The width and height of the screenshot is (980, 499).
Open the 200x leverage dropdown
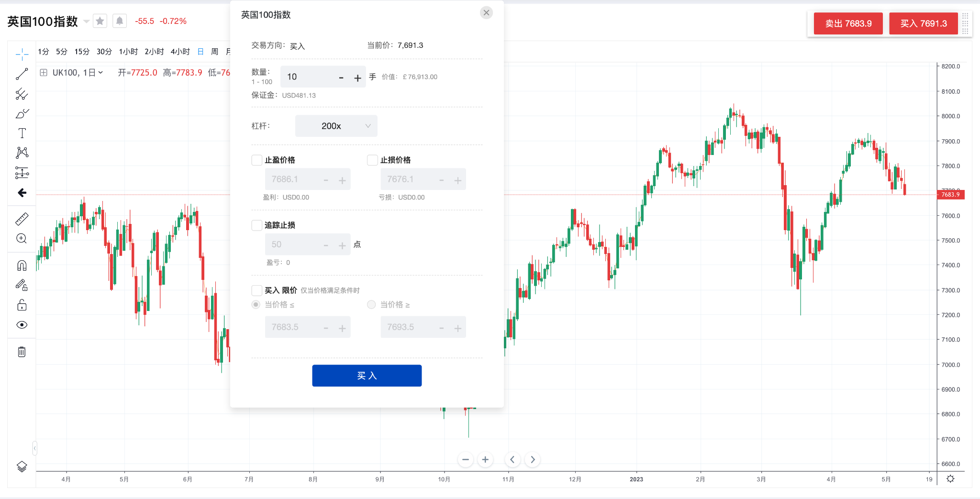336,126
